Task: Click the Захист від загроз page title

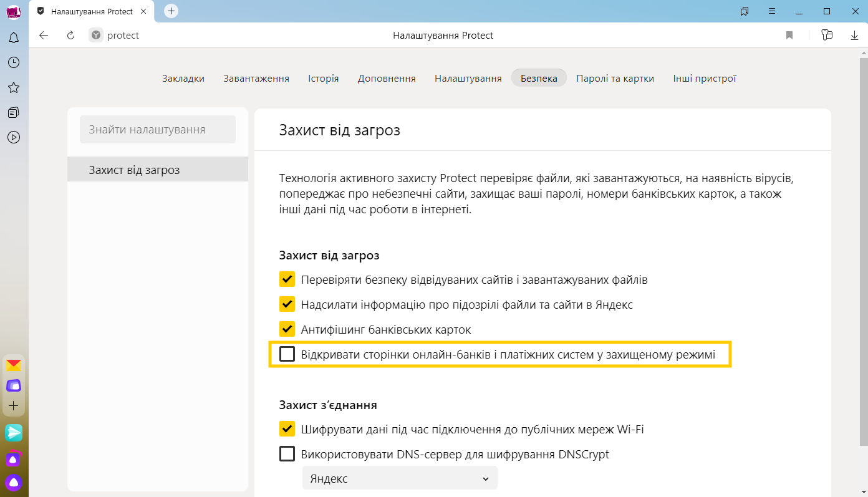Action: pos(340,130)
